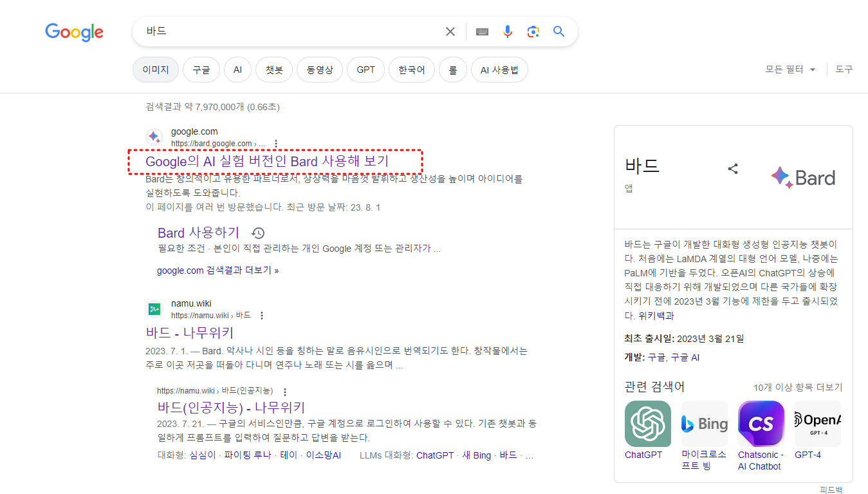Select the 한국어 filter chip
The image size is (868, 494).
pos(412,70)
